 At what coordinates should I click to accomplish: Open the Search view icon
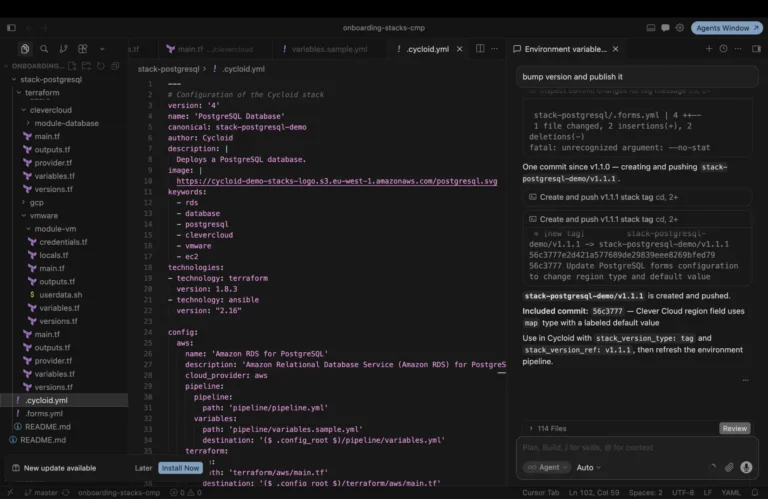[44, 48]
